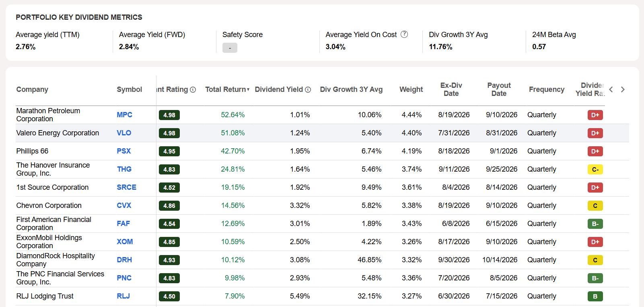Viewport: 644px width, 307px height.
Task: Open the RLJ symbol link
Action: [123, 296]
